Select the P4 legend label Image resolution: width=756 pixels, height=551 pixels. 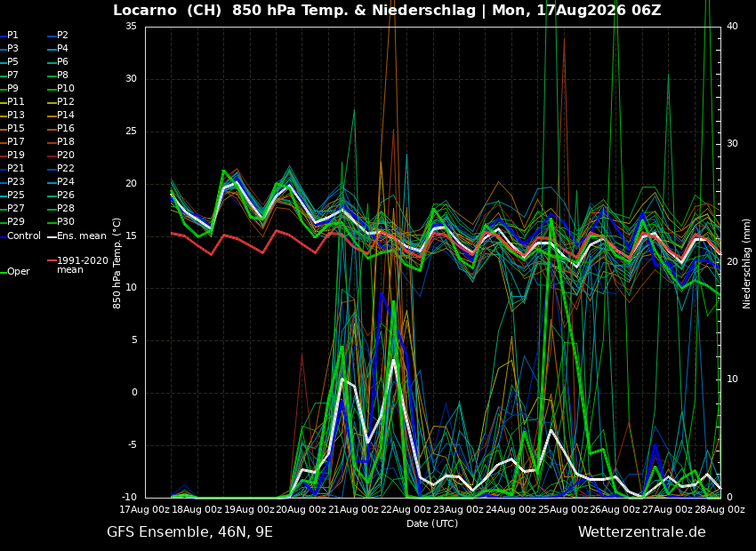coord(58,49)
